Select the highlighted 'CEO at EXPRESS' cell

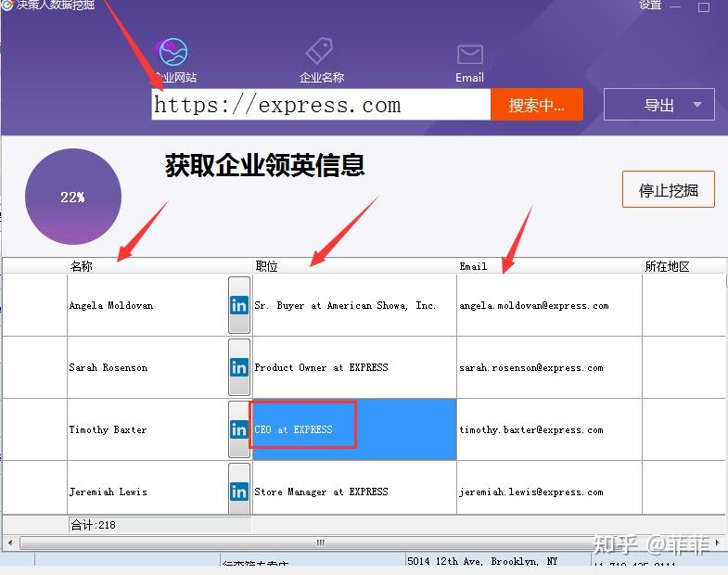point(354,429)
